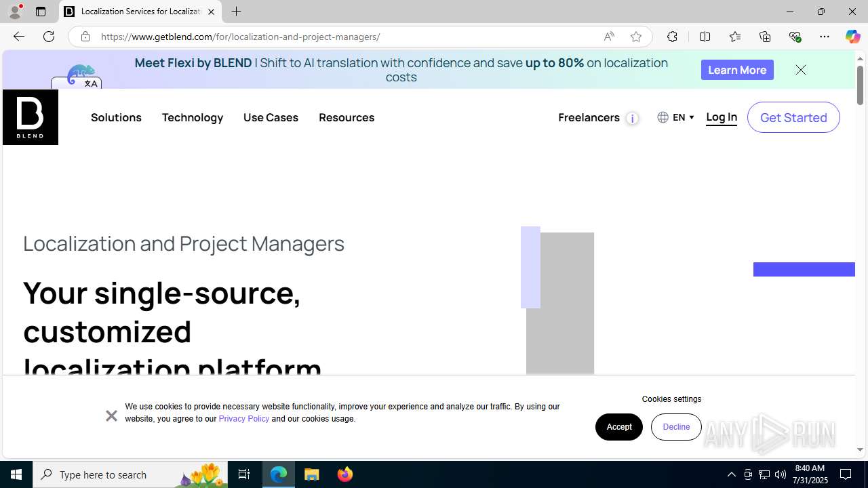Open the profile avatar icon
Screen dimensions: 868x488
(15, 12)
